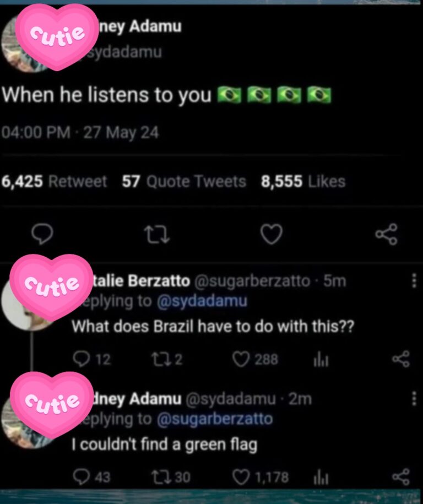Retweet the green flag reply
This screenshot has height=504, width=423.
pyautogui.click(x=158, y=476)
